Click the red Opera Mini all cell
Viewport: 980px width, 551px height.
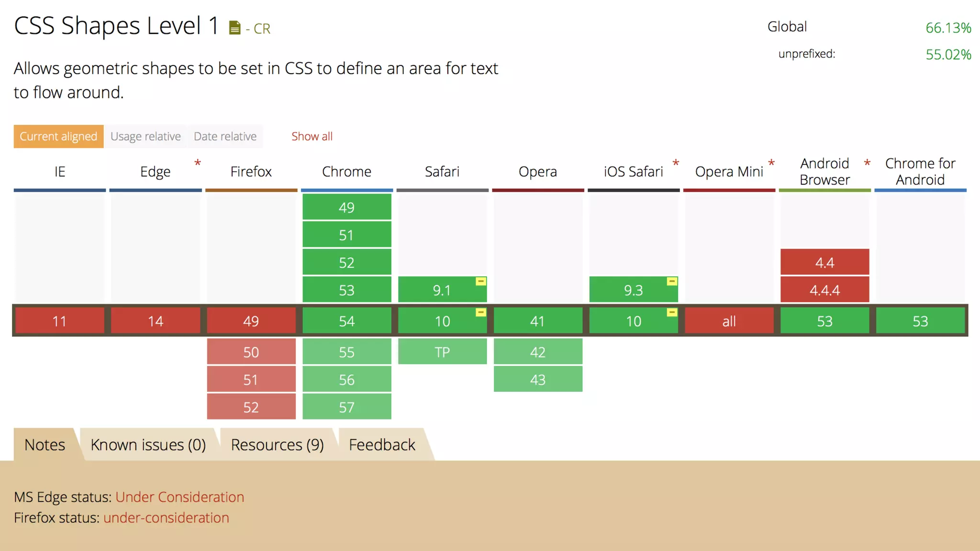click(x=729, y=321)
